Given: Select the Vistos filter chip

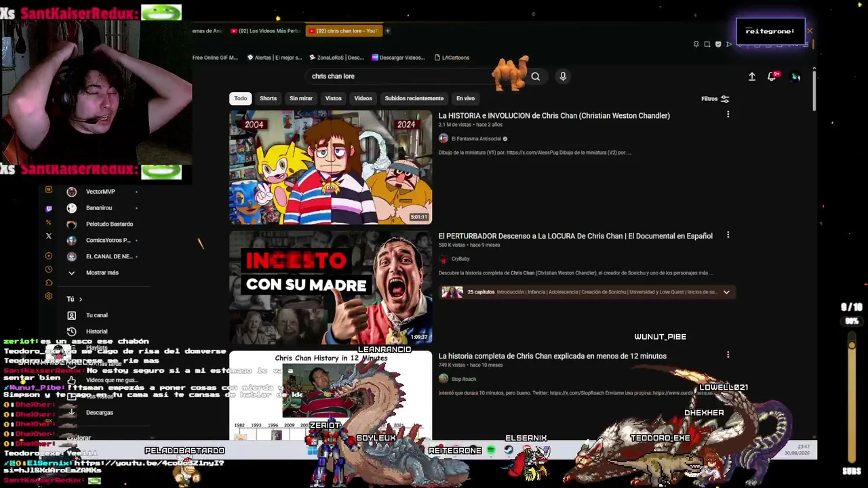Looking at the screenshot, I should tap(334, 98).
